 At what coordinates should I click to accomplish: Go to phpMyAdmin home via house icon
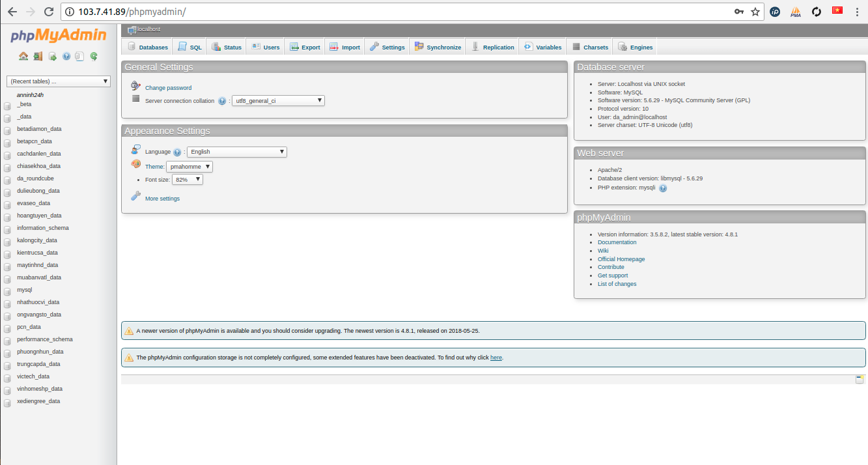click(23, 57)
